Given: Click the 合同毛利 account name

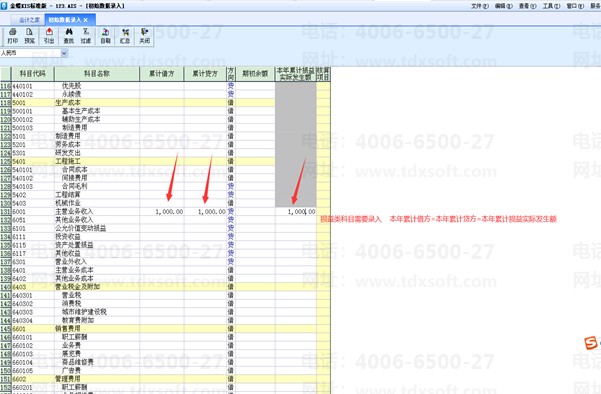Looking at the screenshot, I should click(x=75, y=187).
